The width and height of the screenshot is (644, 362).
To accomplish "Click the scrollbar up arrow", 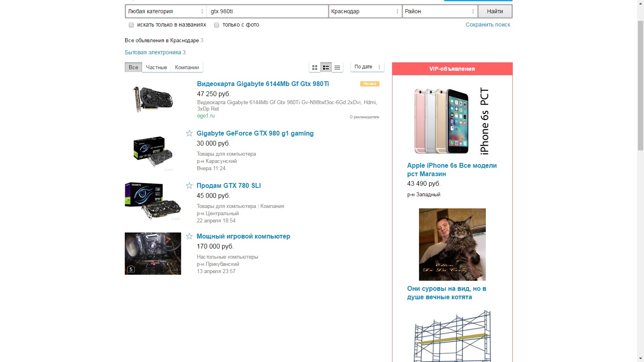I will [x=640, y=3].
